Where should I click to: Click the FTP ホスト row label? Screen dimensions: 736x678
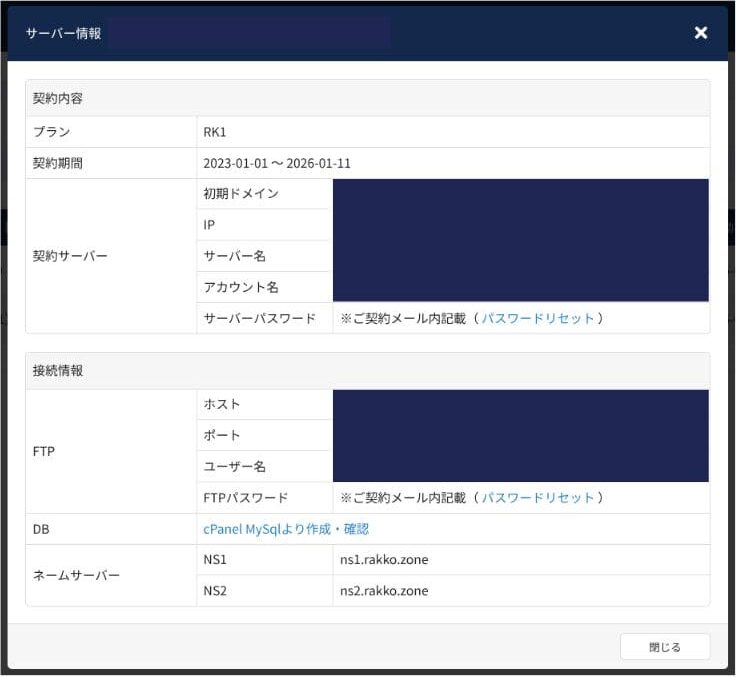pyautogui.click(x=222, y=404)
